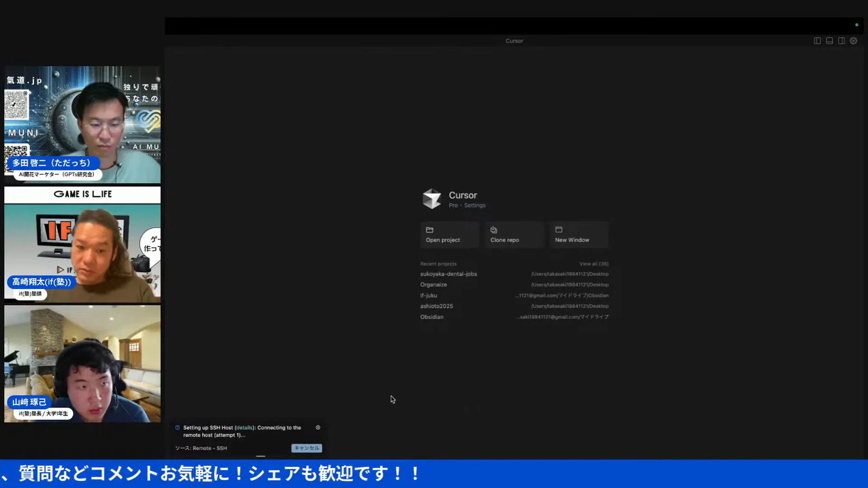Click the GAME IS LIFE banner
868x488 pixels.
(82, 194)
